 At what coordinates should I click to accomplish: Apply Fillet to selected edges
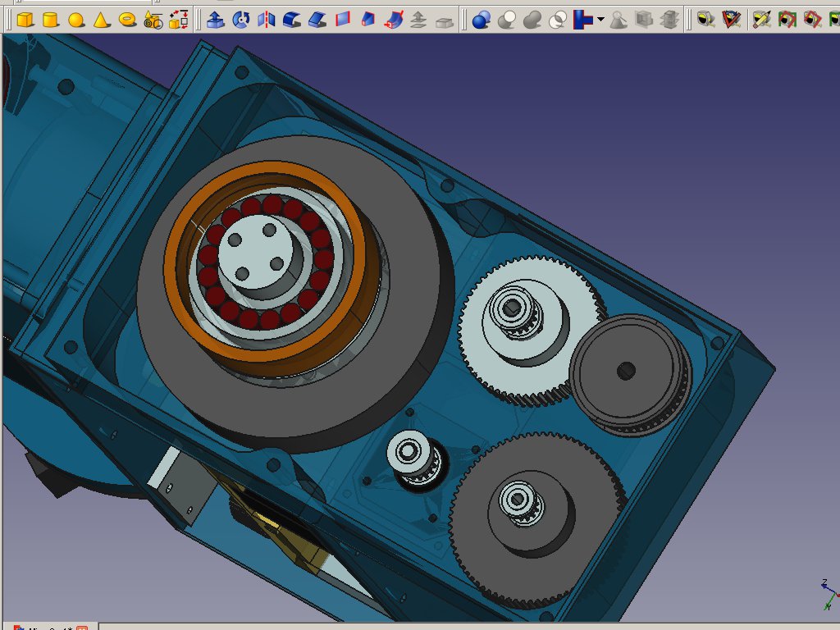292,20
